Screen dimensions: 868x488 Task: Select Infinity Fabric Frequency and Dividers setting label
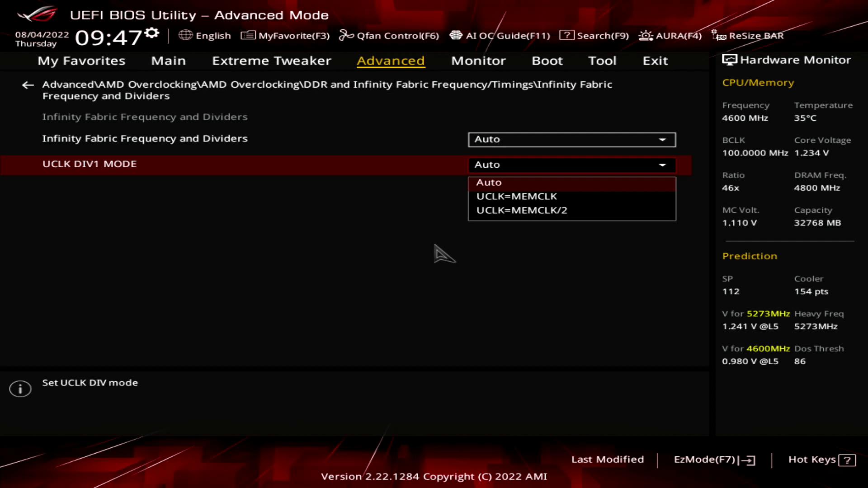pyautogui.click(x=145, y=139)
